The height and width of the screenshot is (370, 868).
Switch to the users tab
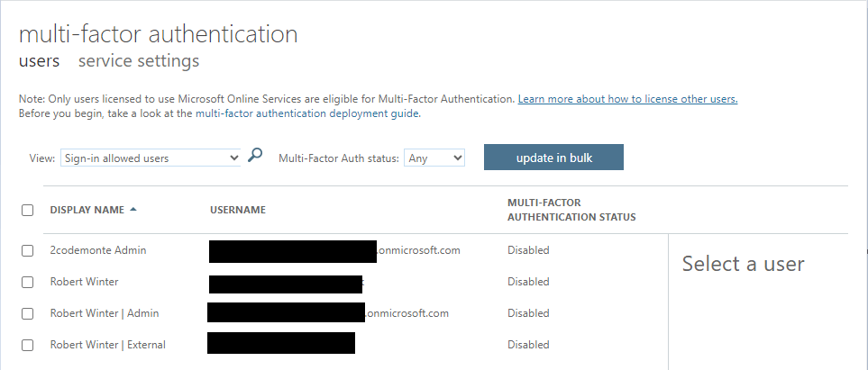coord(39,61)
